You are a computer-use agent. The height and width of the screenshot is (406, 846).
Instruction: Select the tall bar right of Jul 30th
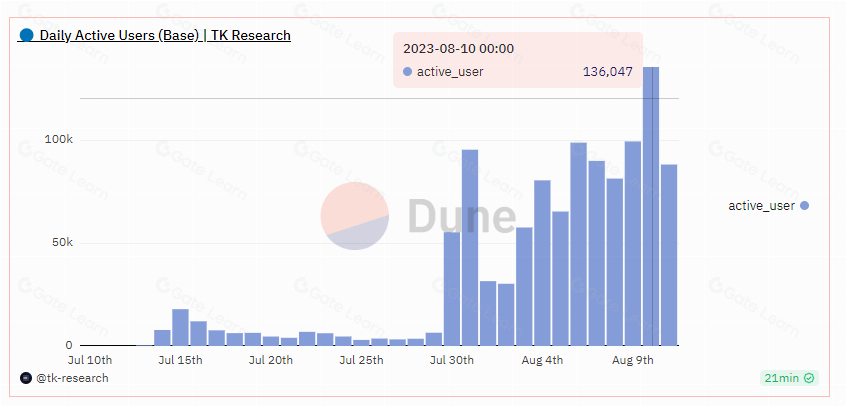coord(470,247)
